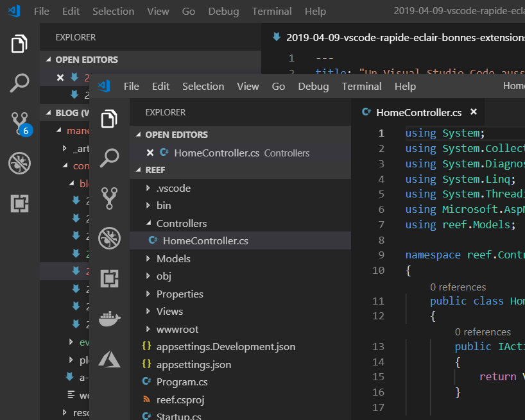This screenshot has height=420, width=525.
Task: Open Terminal menu in front window
Action: [x=361, y=87]
